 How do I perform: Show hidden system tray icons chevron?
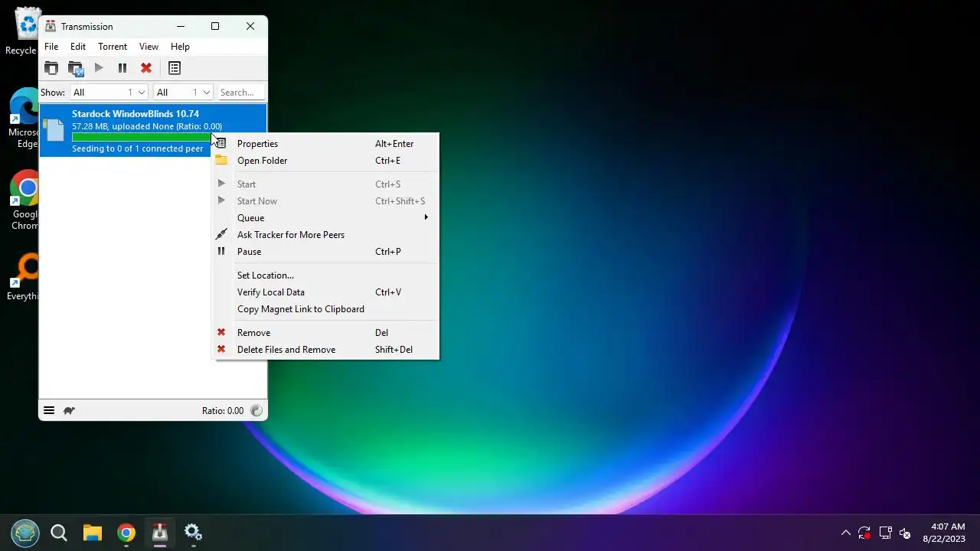846,533
